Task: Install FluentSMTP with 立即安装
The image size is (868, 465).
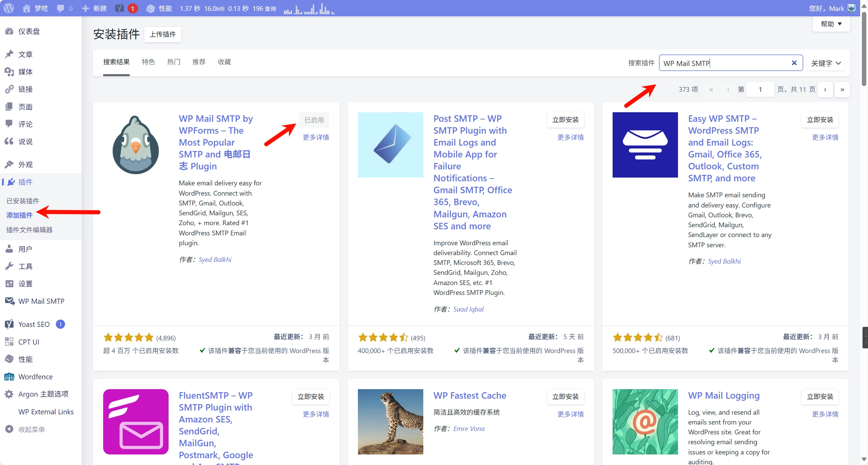Action: (x=311, y=397)
